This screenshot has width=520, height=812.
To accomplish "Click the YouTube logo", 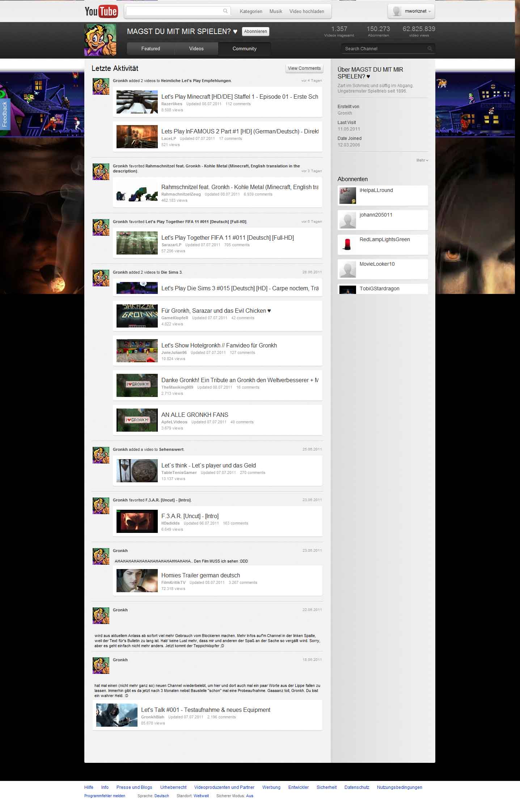I will point(101,12).
